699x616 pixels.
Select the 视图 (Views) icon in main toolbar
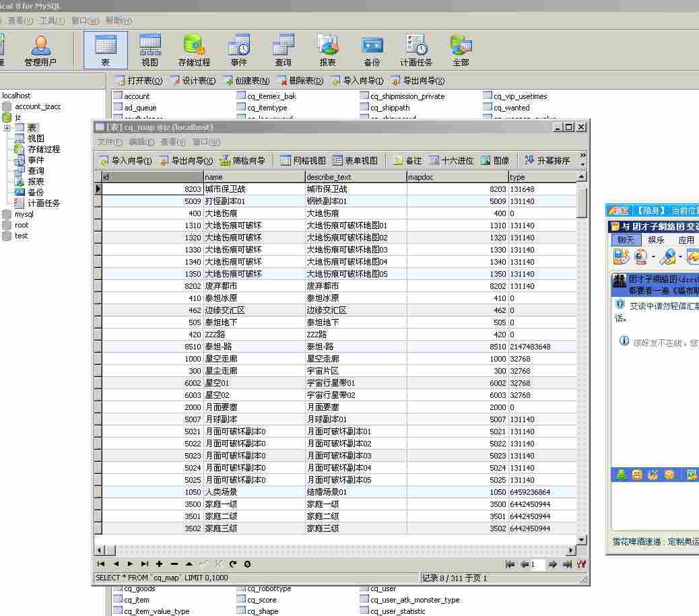[149, 50]
